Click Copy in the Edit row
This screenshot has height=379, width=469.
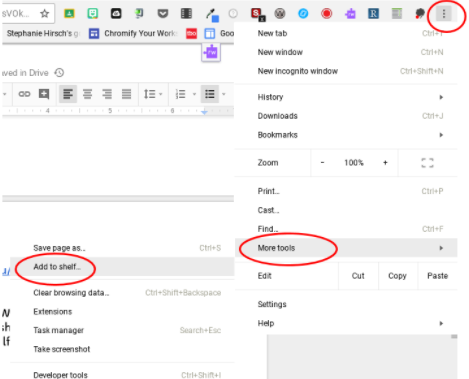[x=397, y=276]
